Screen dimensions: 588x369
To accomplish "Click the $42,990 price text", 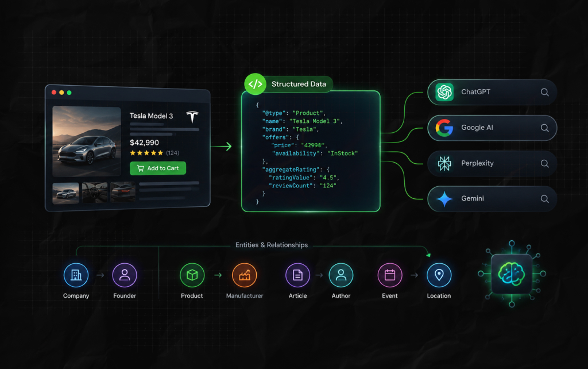I will coord(144,143).
